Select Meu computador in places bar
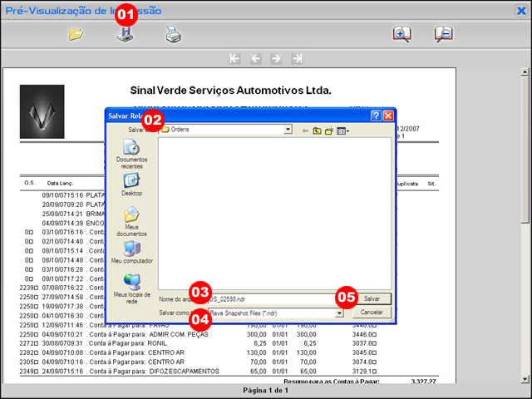532x399 pixels. pyautogui.click(x=131, y=252)
